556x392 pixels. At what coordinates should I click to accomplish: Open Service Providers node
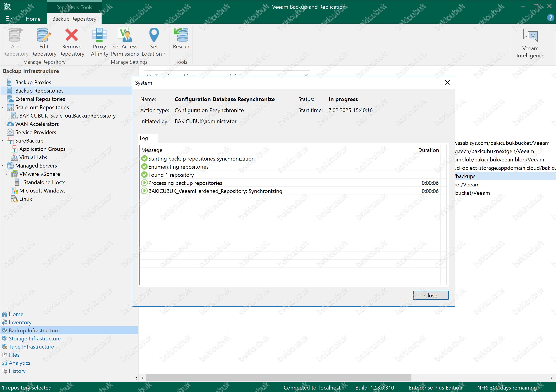pyautogui.click(x=36, y=132)
